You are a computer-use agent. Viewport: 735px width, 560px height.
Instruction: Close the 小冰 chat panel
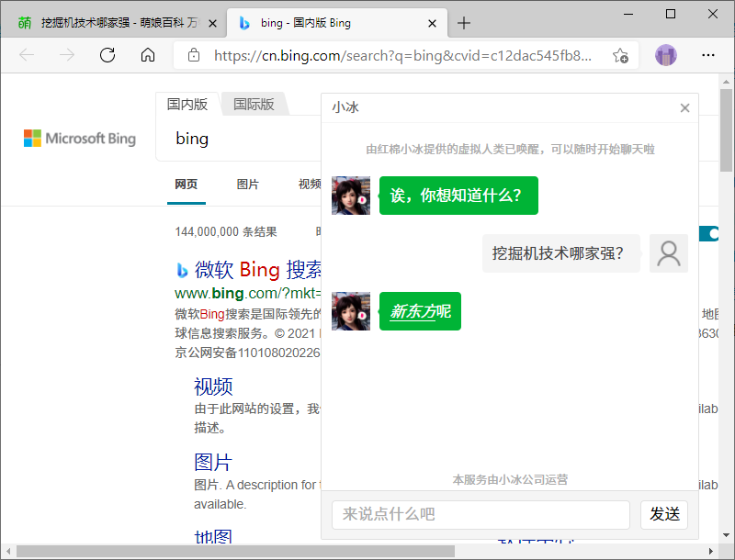pyautogui.click(x=684, y=108)
